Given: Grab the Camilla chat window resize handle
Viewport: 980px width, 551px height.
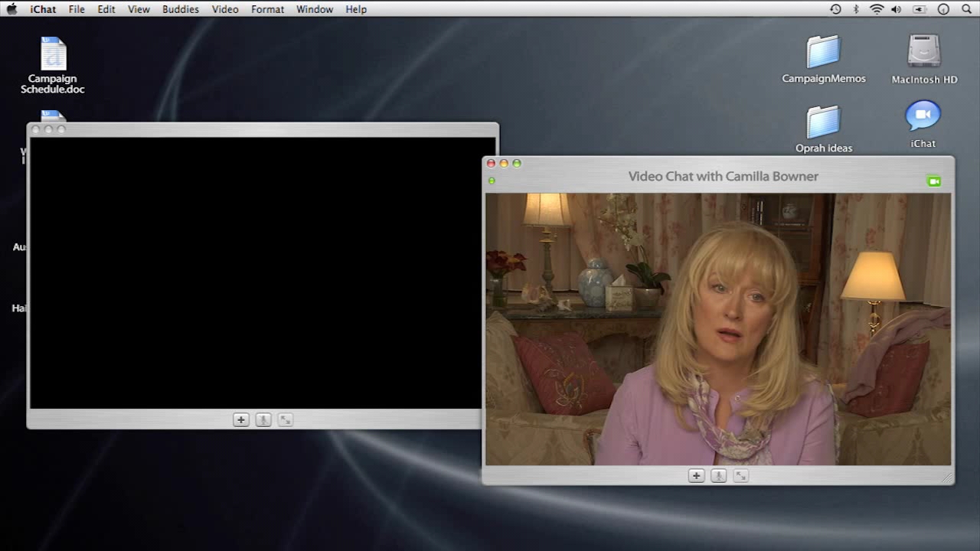Looking at the screenshot, I should click(947, 478).
